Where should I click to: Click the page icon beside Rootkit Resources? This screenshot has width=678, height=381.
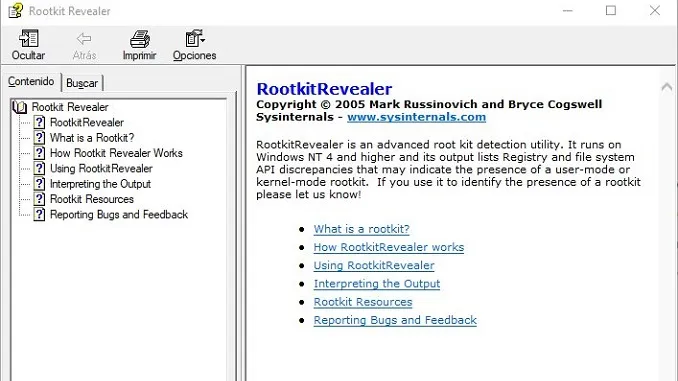tap(39, 199)
